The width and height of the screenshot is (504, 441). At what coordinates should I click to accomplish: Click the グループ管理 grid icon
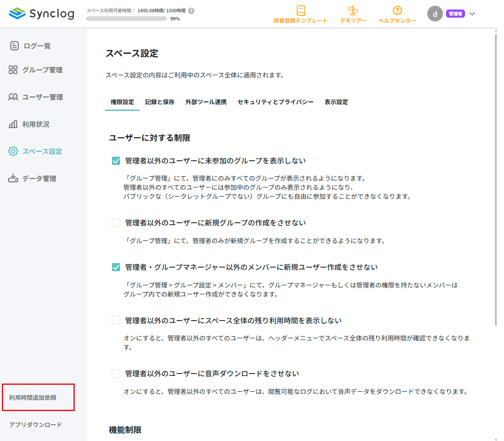click(x=13, y=70)
